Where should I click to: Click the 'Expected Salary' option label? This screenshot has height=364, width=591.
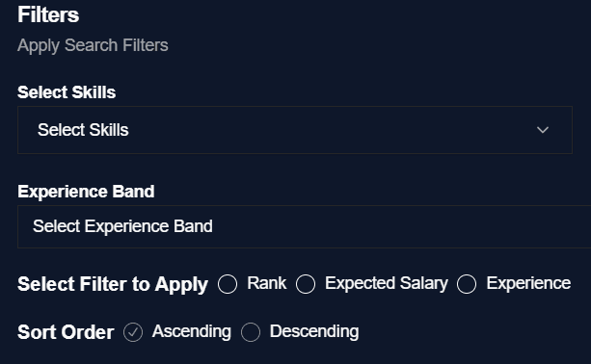click(387, 283)
